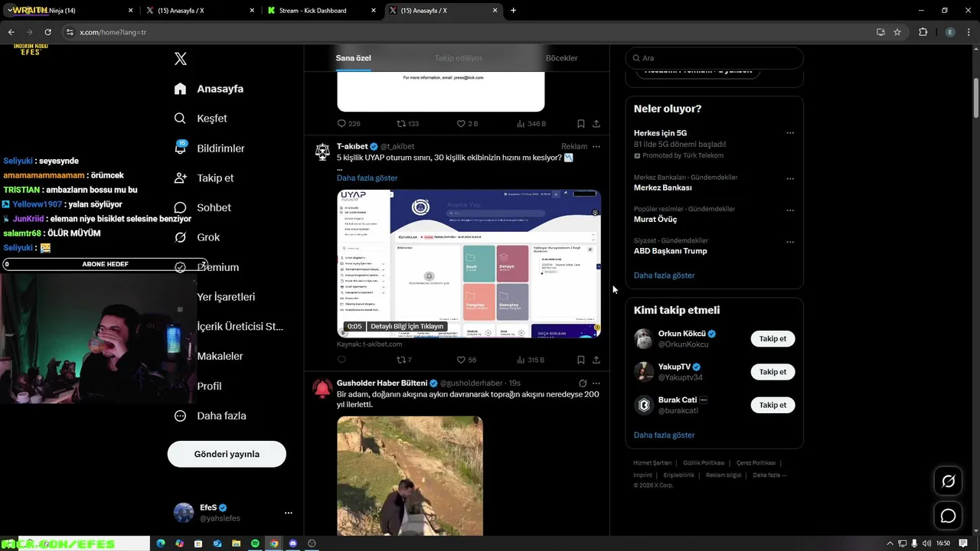Viewport: 980px width, 551px height.
Task: Follow YakupTV
Action: pyautogui.click(x=773, y=372)
